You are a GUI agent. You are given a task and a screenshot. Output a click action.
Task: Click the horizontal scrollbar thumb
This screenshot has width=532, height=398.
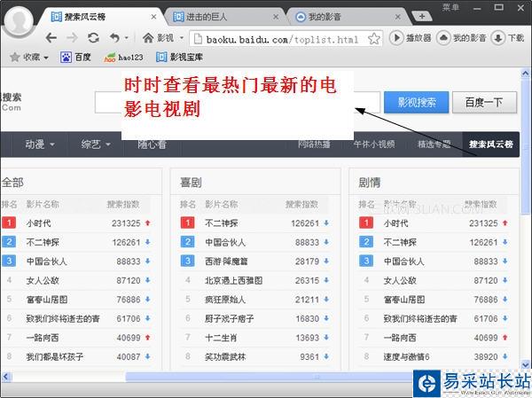(x=270, y=377)
